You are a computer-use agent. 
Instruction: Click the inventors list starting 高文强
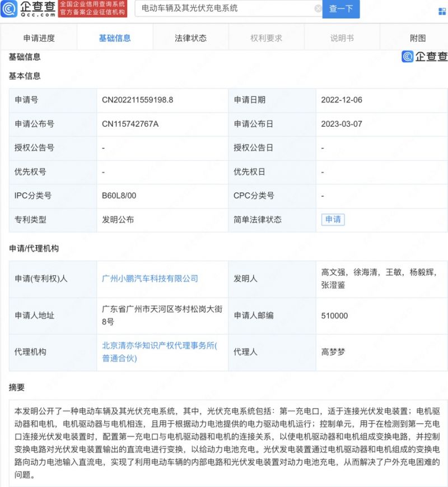(x=379, y=279)
